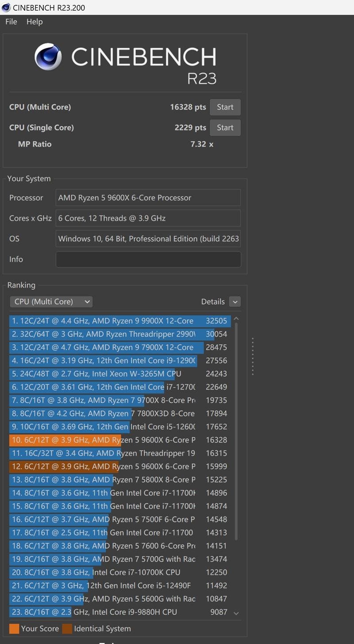Click the CINEBENCH app icon in title bar
This screenshot has width=354, height=644.
click(x=6, y=7)
